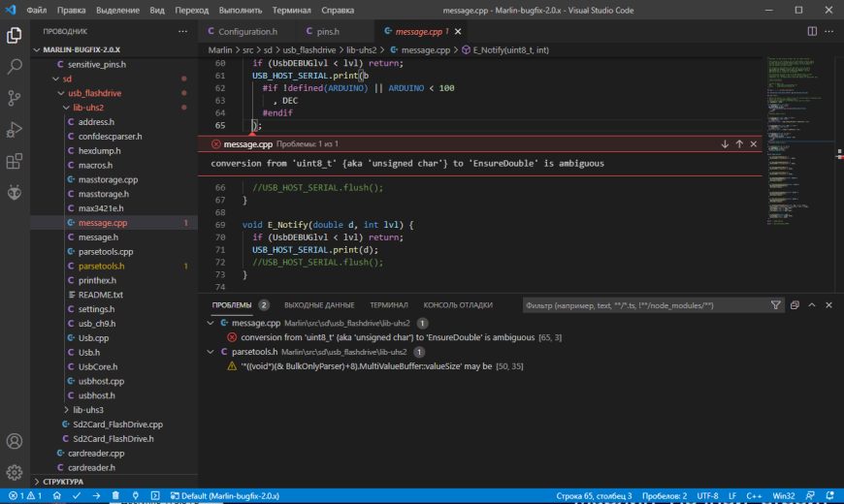Viewport: 844px width, 504px height.
Task: Collapse parsetools.h group in Problems list
Action: [x=211, y=352]
